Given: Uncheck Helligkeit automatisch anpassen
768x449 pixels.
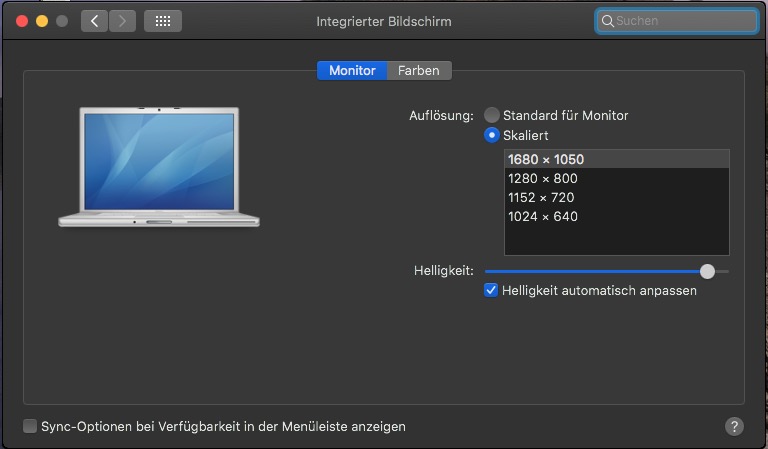Looking at the screenshot, I should tap(491, 290).
